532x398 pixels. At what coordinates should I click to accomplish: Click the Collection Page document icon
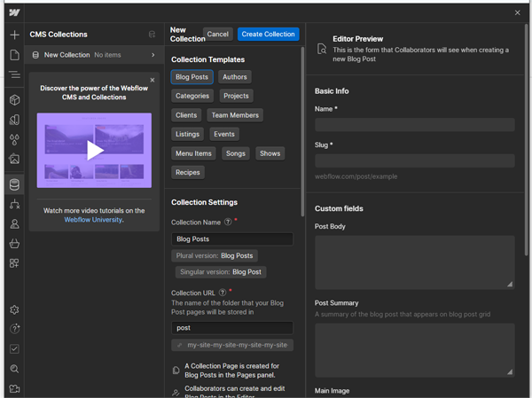(x=176, y=371)
